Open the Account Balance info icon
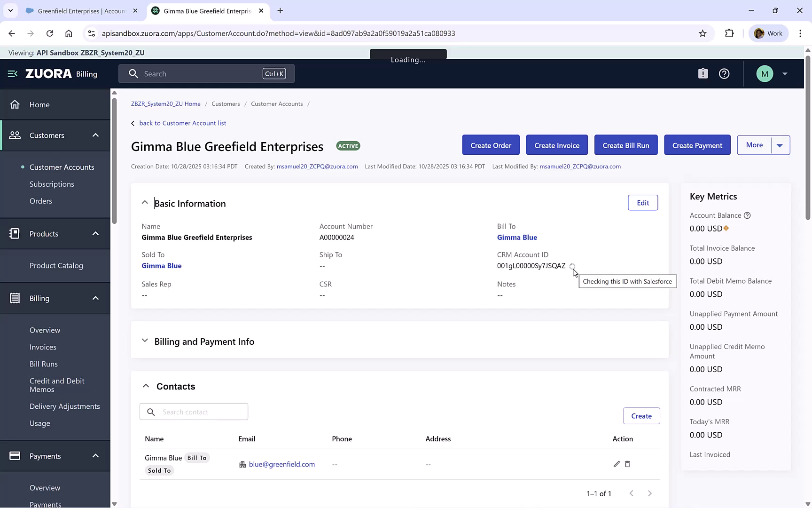The width and height of the screenshot is (812, 508). point(747,215)
